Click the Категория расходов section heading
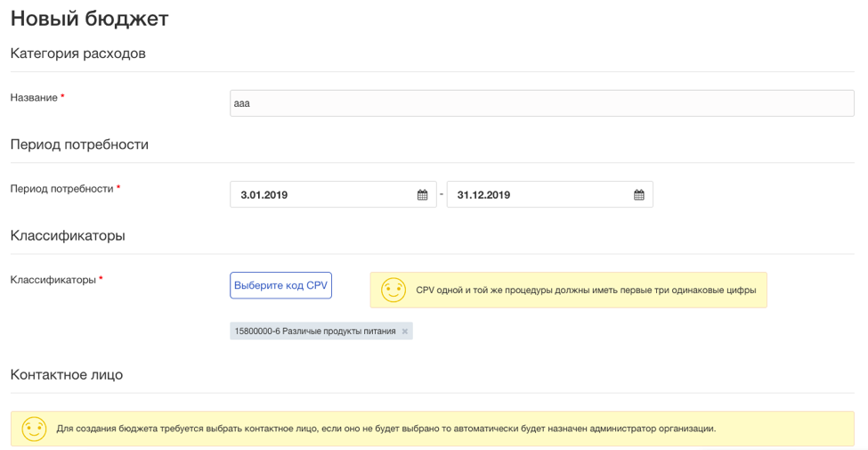Viewport: 868px width, 450px height. 78,53
